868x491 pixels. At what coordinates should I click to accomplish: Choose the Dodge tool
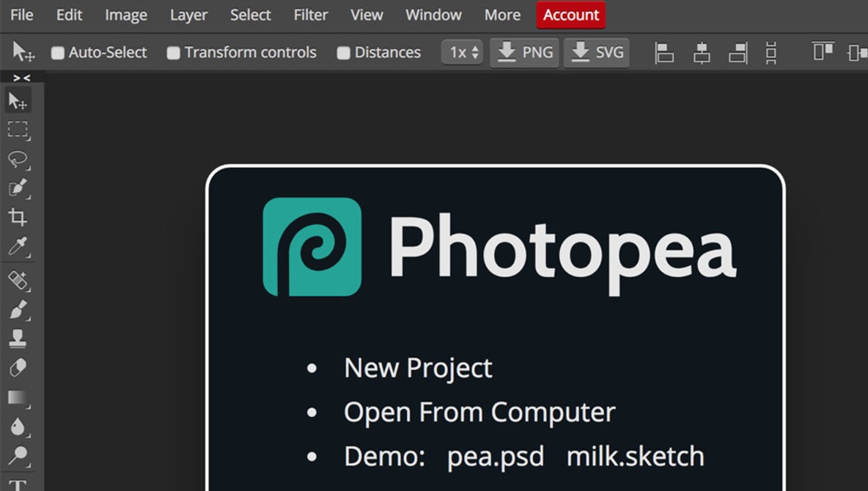[18, 456]
